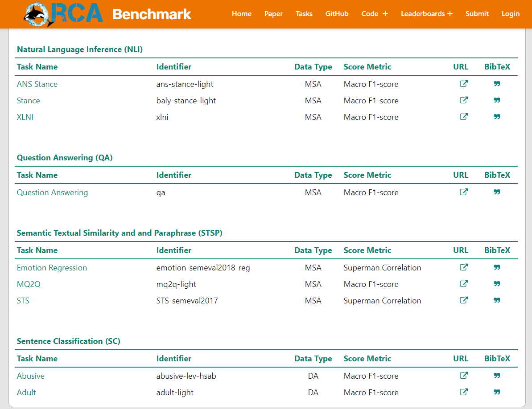Viewport: 532px width, 409px height.
Task: Show BibTeX for Abusive row
Action: (x=497, y=376)
